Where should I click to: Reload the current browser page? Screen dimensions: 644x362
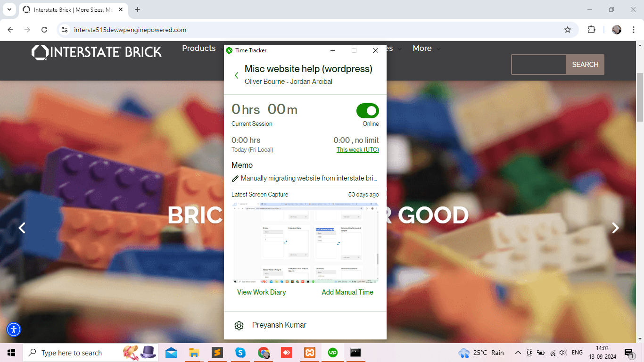[44, 30]
